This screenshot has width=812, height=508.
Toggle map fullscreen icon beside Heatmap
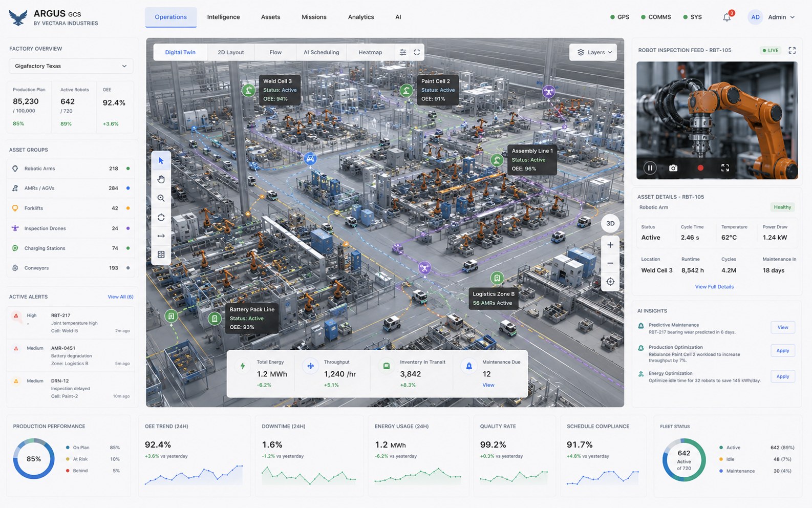click(417, 52)
